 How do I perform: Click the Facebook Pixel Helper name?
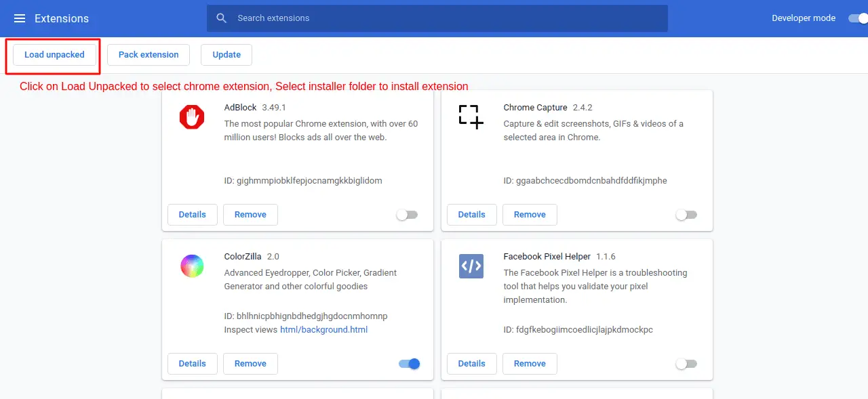(547, 257)
